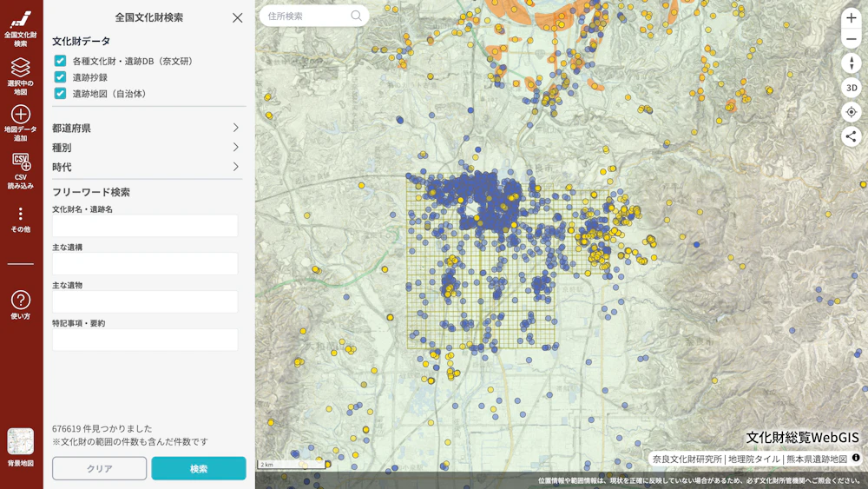Reset map orientation with compass button
Screen dimensions: 868x489
(x=851, y=63)
